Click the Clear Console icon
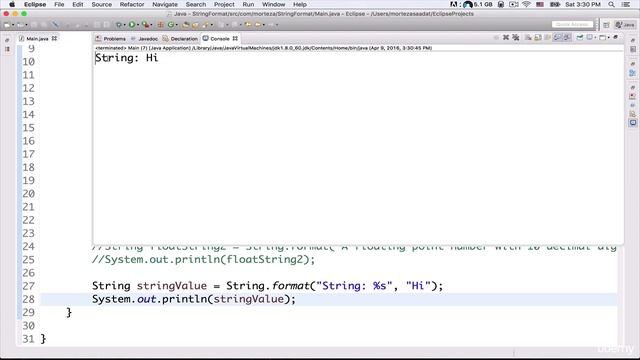640x360 pixels. click(528, 38)
